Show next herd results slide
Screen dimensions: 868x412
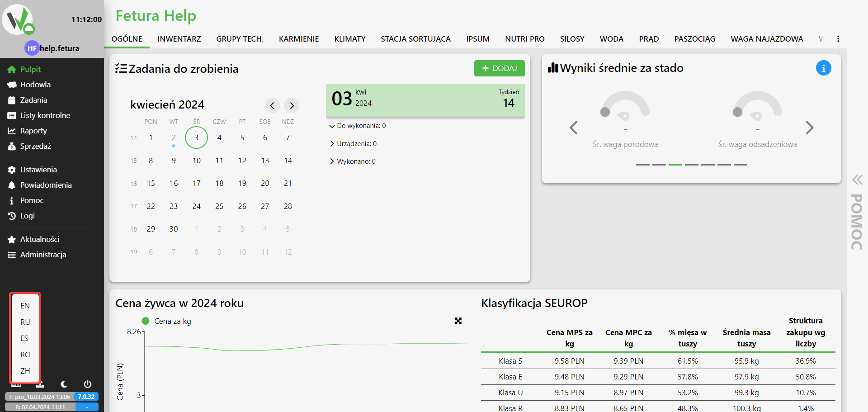[x=809, y=128]
